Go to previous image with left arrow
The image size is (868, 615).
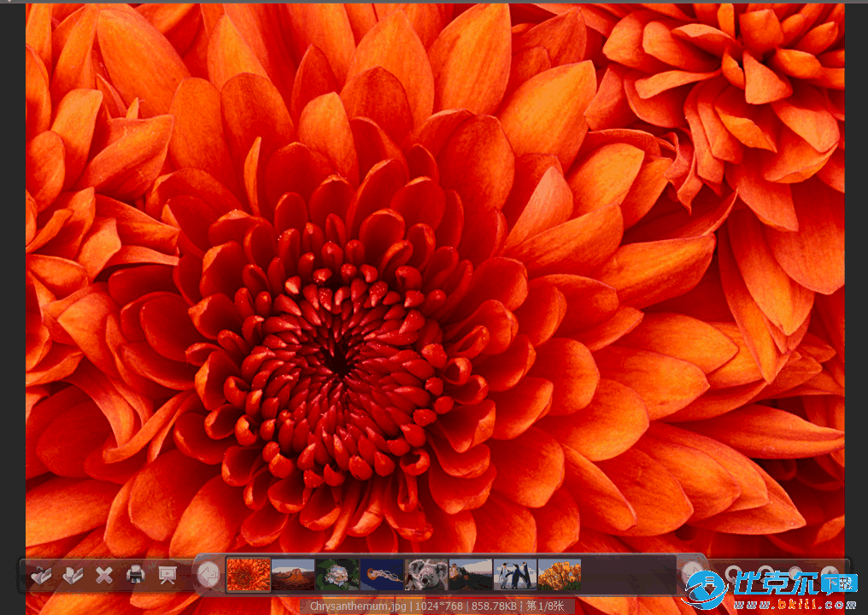click(208, 576)
